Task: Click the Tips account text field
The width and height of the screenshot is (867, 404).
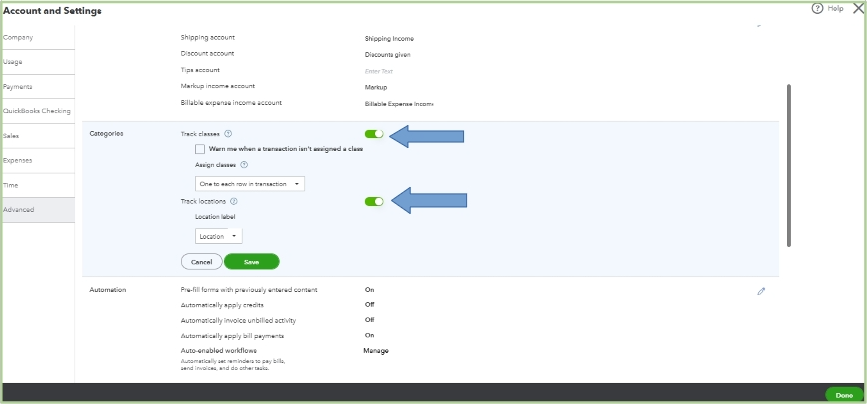Action: [x=398, y=71]
